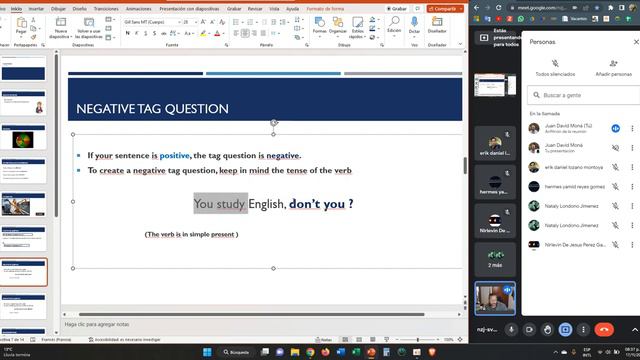This screenshot has height=360, width=640.
Task: Open the Animaciones ribbon tab
Action: 138,9
